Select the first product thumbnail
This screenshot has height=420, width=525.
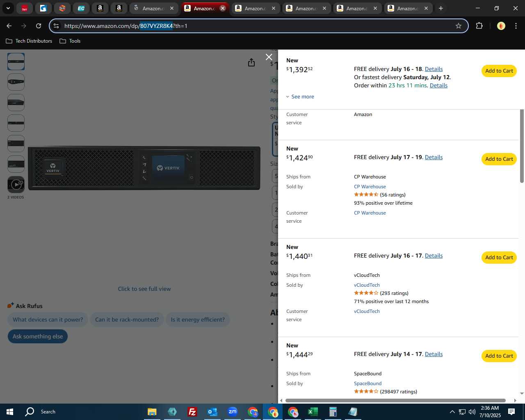tap(16, 62)
